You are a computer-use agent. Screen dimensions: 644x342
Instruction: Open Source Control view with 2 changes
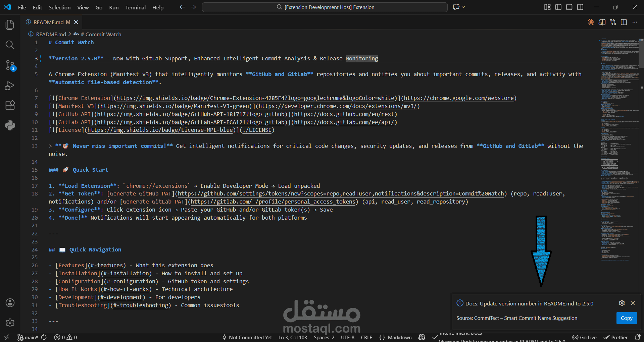[10, 65]
